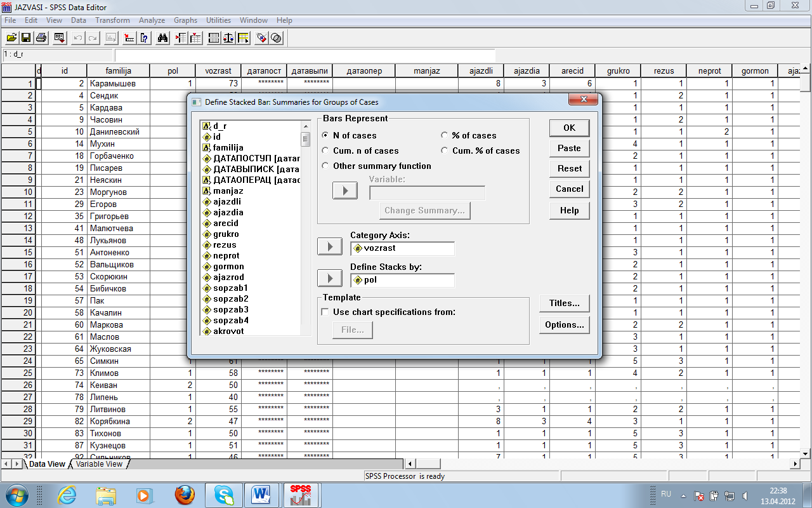Viewport: 812px width, 508px height.
Task: Click the Go to Case toolbar icon
Action: tap(129, 38)
